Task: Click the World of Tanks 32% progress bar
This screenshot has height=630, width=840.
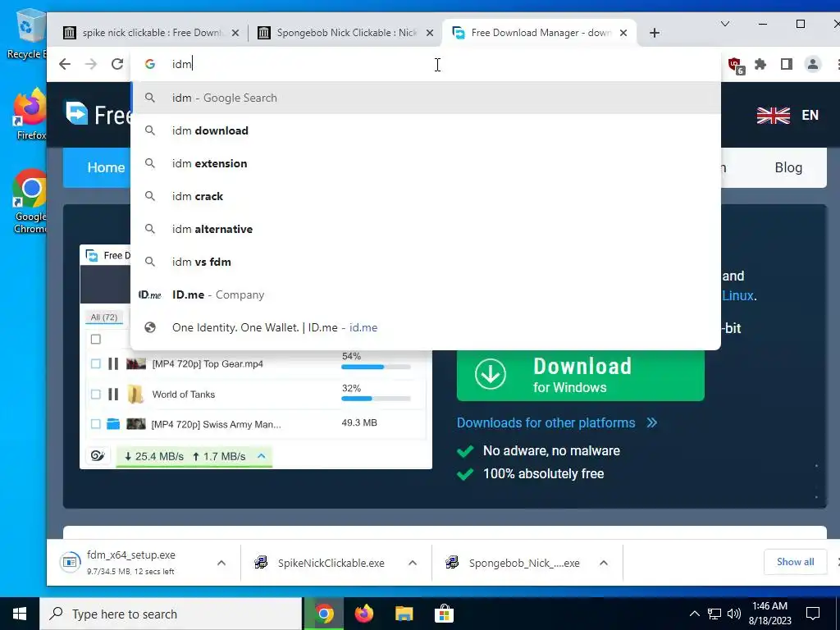Action: [376, 399]
